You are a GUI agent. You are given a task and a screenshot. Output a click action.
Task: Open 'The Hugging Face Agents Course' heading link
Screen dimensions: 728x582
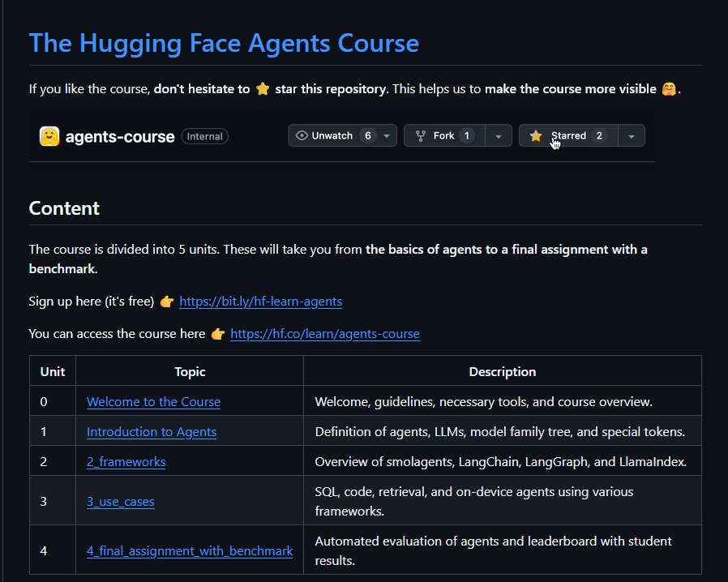click(224, 44)
